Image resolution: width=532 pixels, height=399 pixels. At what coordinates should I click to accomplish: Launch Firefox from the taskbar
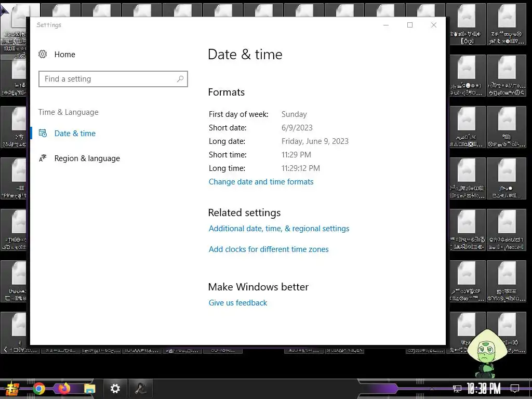[64, 389]
